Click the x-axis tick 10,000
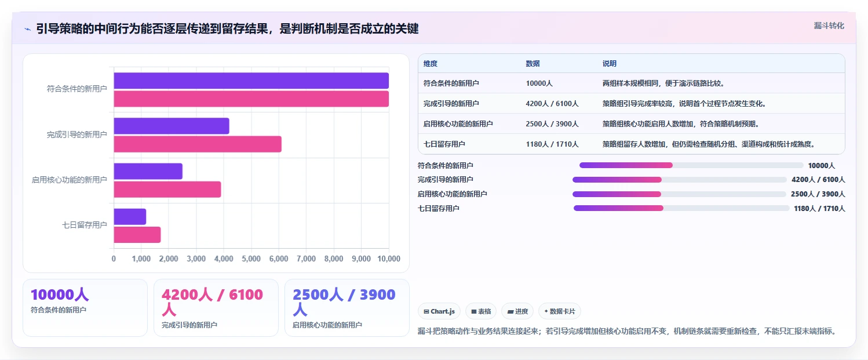This screenshot has width=868, height=360. click(x=388, y=259)
